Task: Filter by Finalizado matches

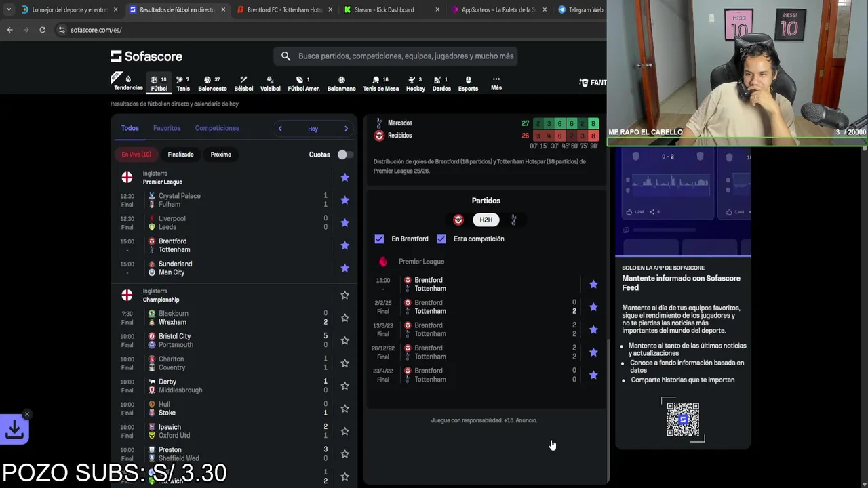Action: coord(180,155)
